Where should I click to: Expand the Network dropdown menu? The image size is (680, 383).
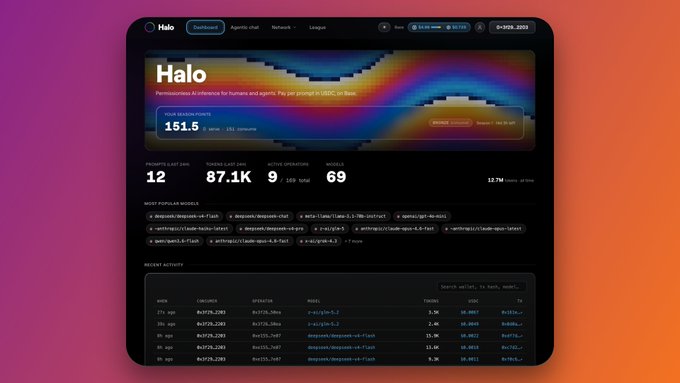[284, 27]
